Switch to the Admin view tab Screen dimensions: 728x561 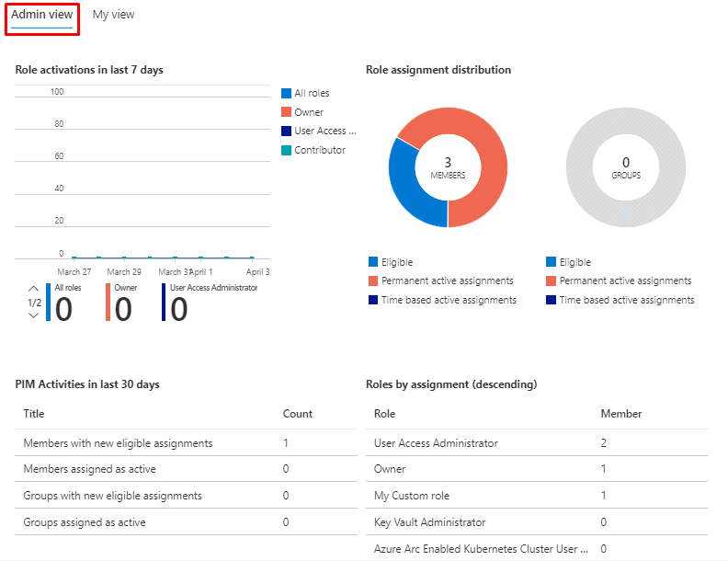pos(42,15)
